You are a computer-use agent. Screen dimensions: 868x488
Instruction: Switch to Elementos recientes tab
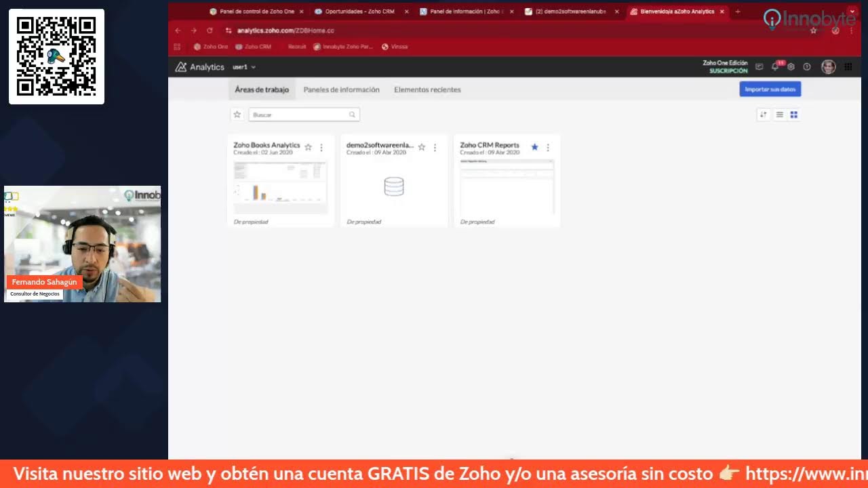pyautogui.click(x=427, y=89)
